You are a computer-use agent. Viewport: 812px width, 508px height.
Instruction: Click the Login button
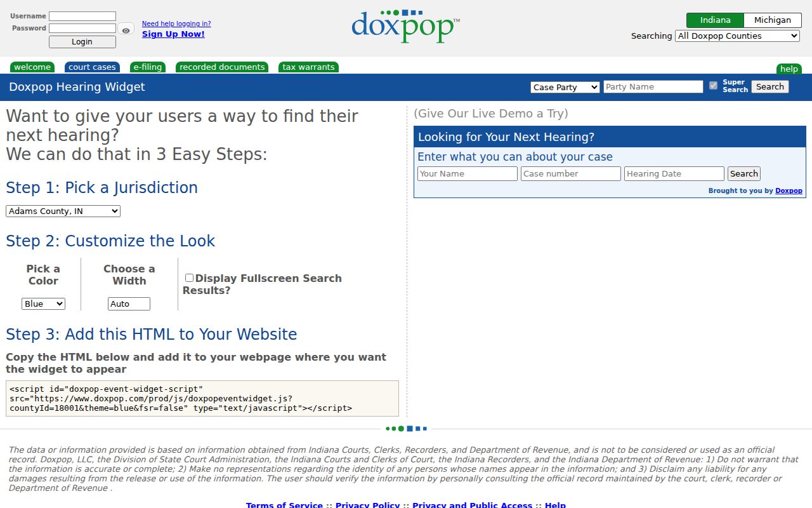[x=82, y=42]
